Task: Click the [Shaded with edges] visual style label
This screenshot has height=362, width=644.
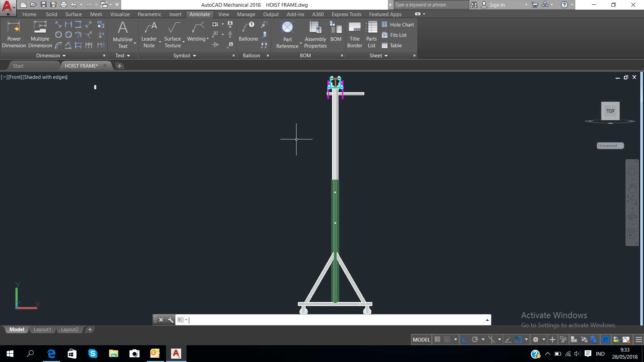Action: (x=45, y=77)
